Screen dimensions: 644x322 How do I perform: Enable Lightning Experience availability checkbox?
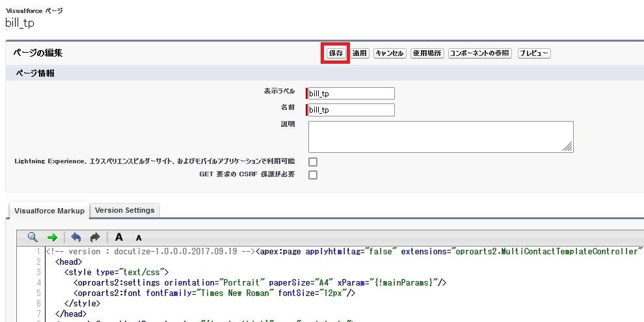(x=313, y=162)
